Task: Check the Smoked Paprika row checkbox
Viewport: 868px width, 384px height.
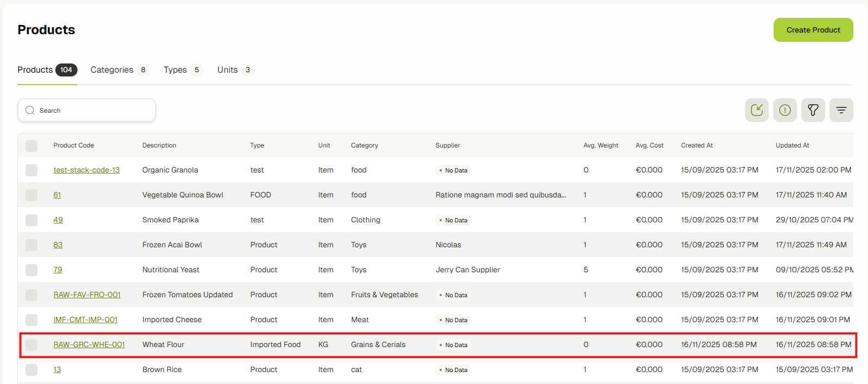Action: (x=31, y=220)
